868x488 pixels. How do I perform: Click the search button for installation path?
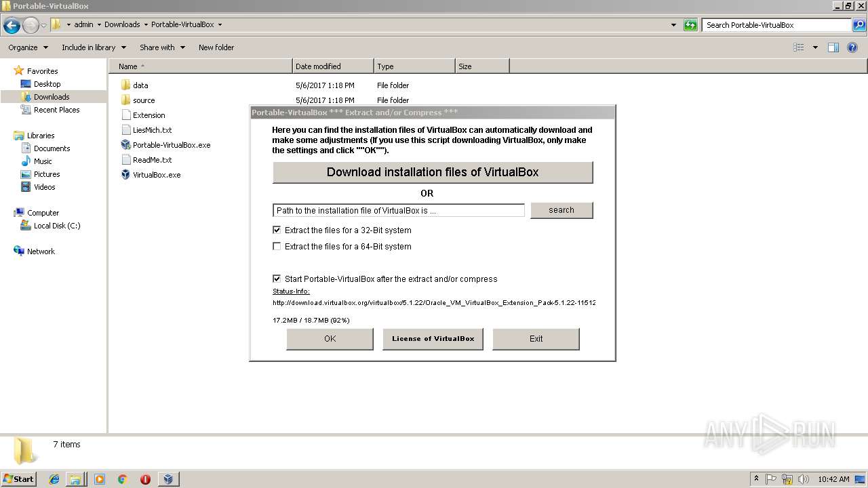pyautogui.click(x=561, y=210)
